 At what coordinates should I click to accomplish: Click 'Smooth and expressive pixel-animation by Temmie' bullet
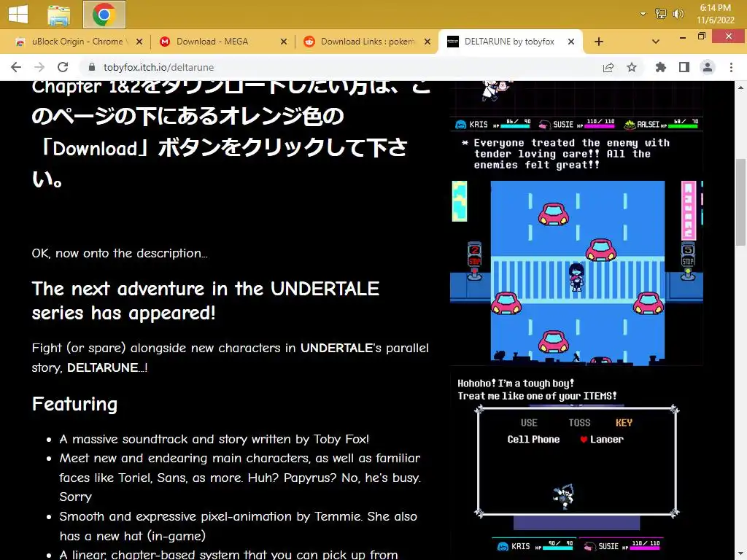(239, 526)
